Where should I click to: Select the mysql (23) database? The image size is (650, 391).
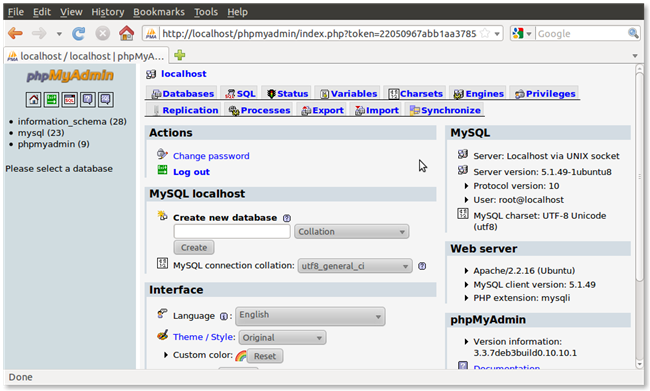41,133
